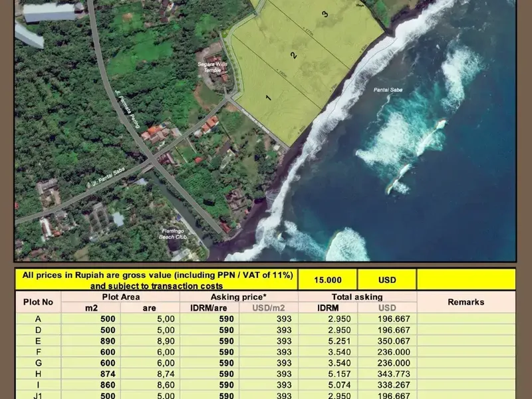Click the Asking price* header
Image resolution: width=532 pixels, height=399 pixels.
tap(239, 297)
